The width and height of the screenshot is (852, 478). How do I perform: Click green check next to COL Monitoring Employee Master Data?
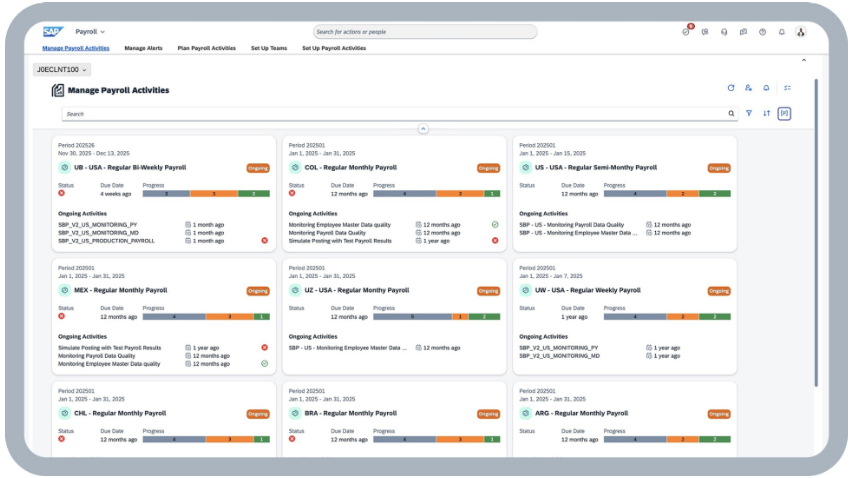(x=495, y=224)
